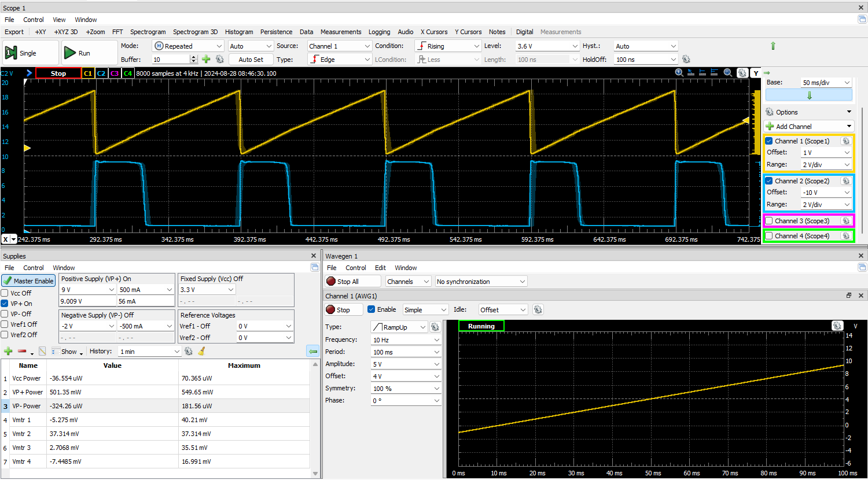This screenshot has height=480, width=868.
Task: Click the Y axis button on the plot
Action: click(755, 73)
